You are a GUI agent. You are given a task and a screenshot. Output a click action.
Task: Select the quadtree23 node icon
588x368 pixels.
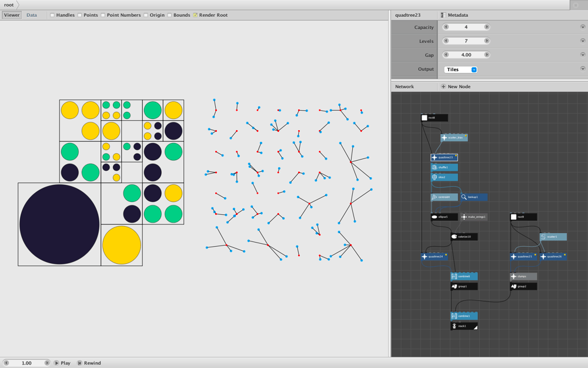tap(435, 157)
